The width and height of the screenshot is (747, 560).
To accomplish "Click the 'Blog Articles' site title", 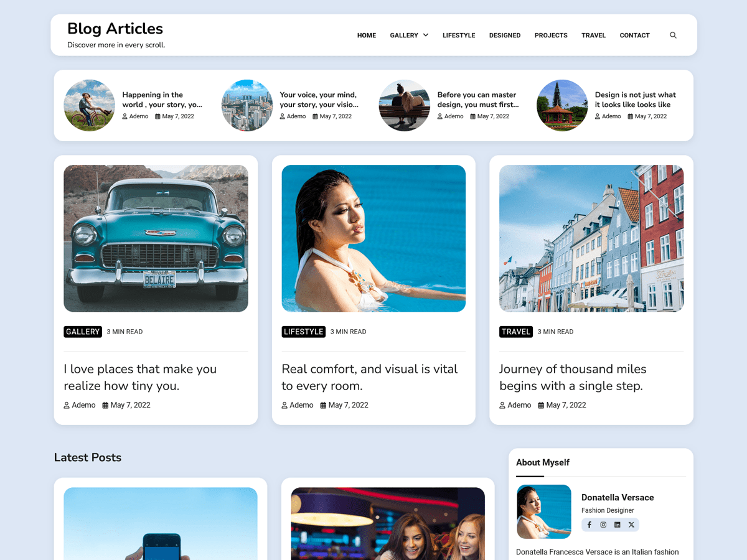I will pyautogui.click(x=115, y=29).
